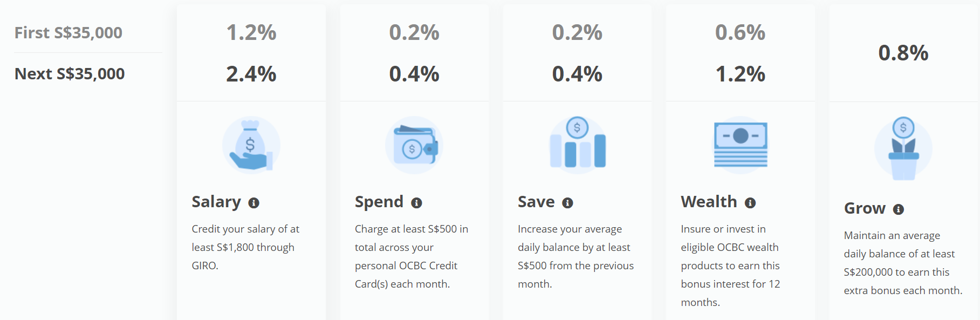The height and width of the screenshot is (320, 980).
Task: Click the Grow potted plant illustration
Action: pos(903,149)
